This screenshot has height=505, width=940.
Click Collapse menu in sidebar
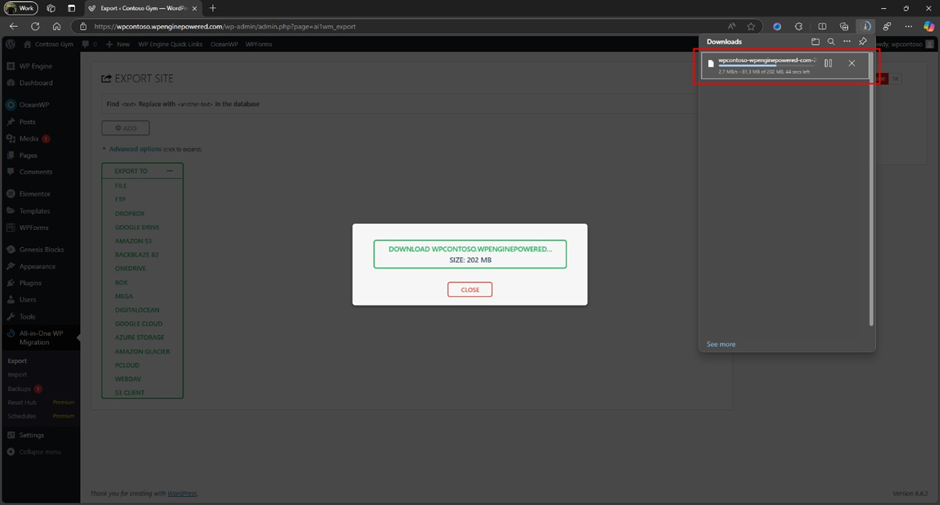40,452
